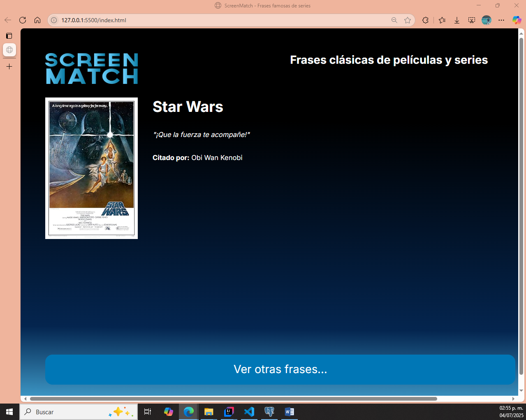Reload the page with the refresh icon

[23, 20]
